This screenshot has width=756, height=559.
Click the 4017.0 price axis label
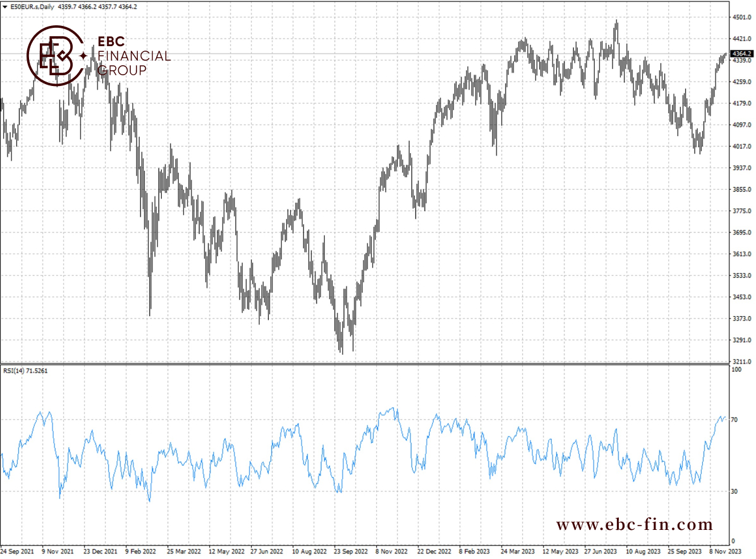(742, 147)
